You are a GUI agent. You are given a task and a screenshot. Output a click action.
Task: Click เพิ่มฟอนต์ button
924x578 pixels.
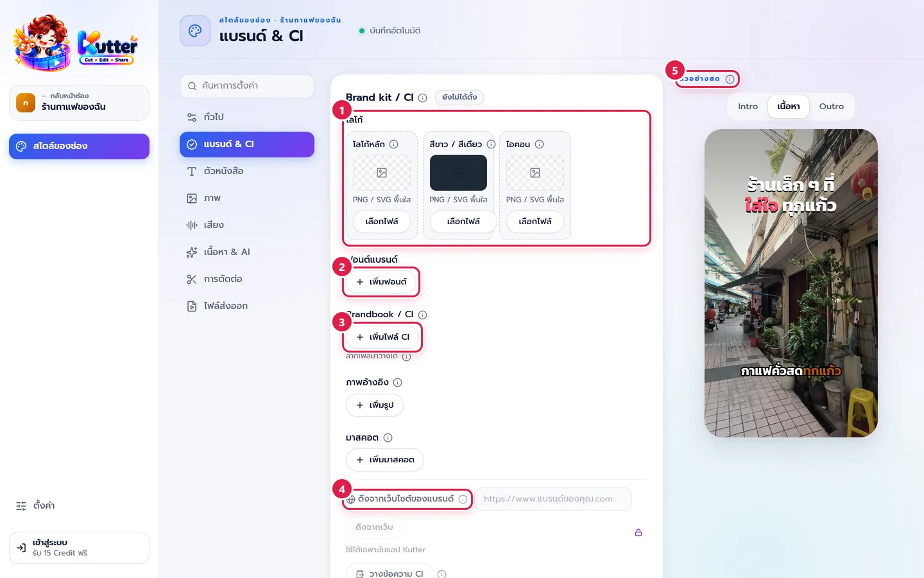click(x=381, y=282)
